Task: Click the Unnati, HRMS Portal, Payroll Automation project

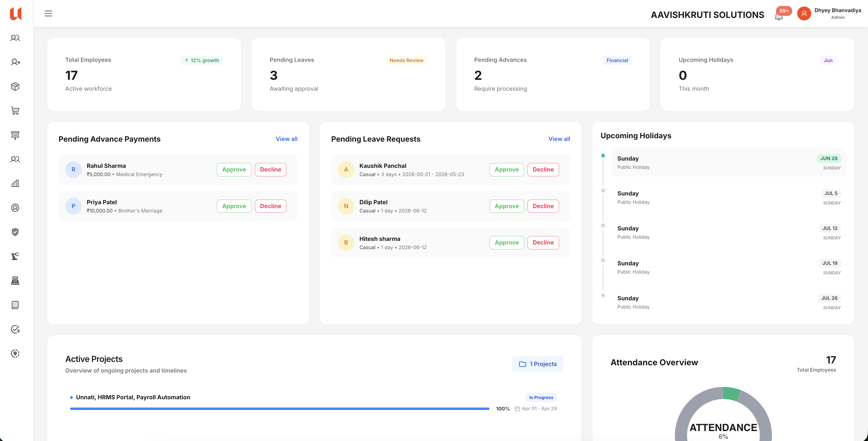Action: [x=133, y=397]
